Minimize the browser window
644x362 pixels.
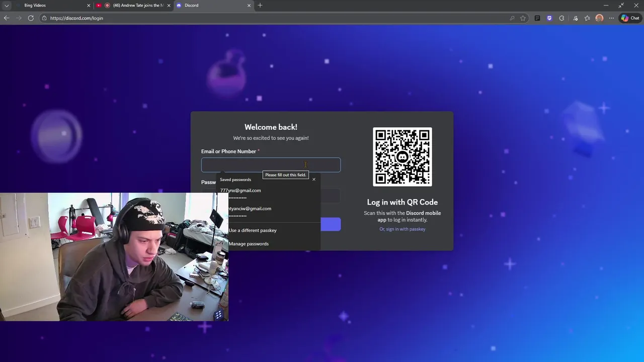606,5
